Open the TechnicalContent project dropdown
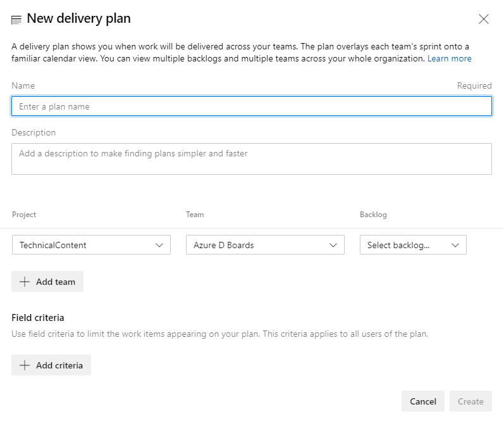This screenshot has width=504, height=421. tap(91, 245)
